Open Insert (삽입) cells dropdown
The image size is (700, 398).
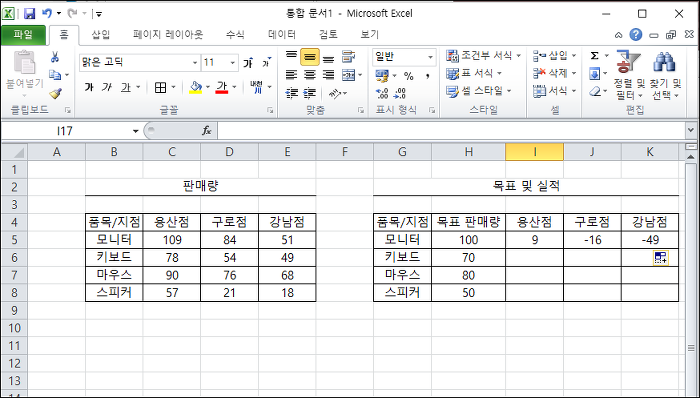click(554, 56)
